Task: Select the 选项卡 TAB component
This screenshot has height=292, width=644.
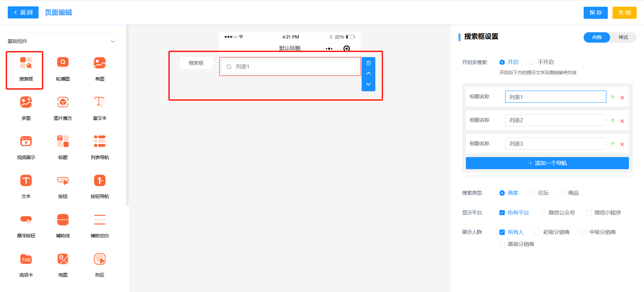Action: pos(26,265)
